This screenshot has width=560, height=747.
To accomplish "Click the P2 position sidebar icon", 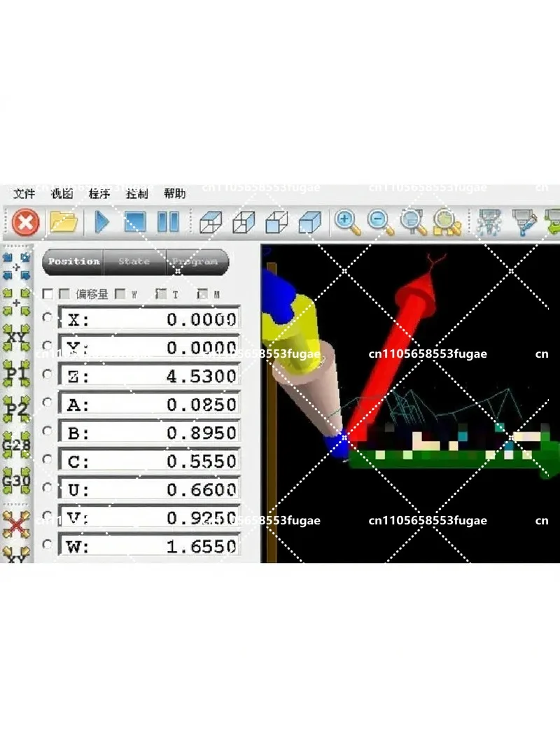I will (x=17, y=410).
